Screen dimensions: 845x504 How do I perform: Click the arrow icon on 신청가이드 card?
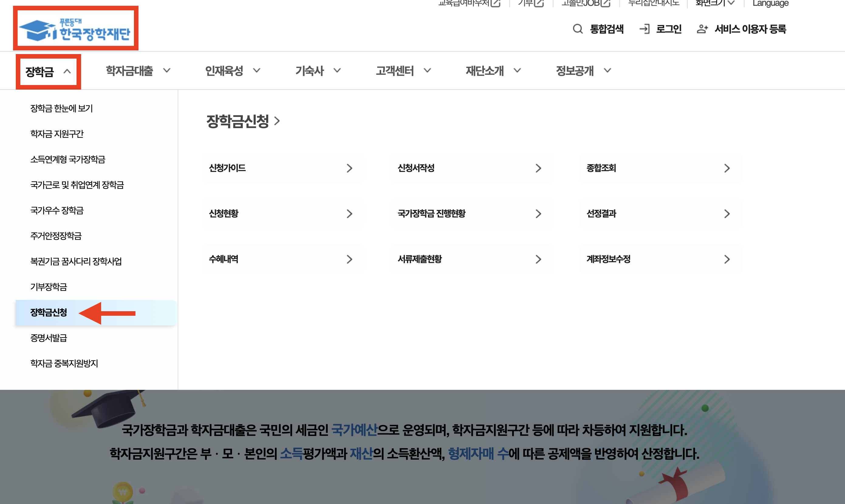click(349, 168)
